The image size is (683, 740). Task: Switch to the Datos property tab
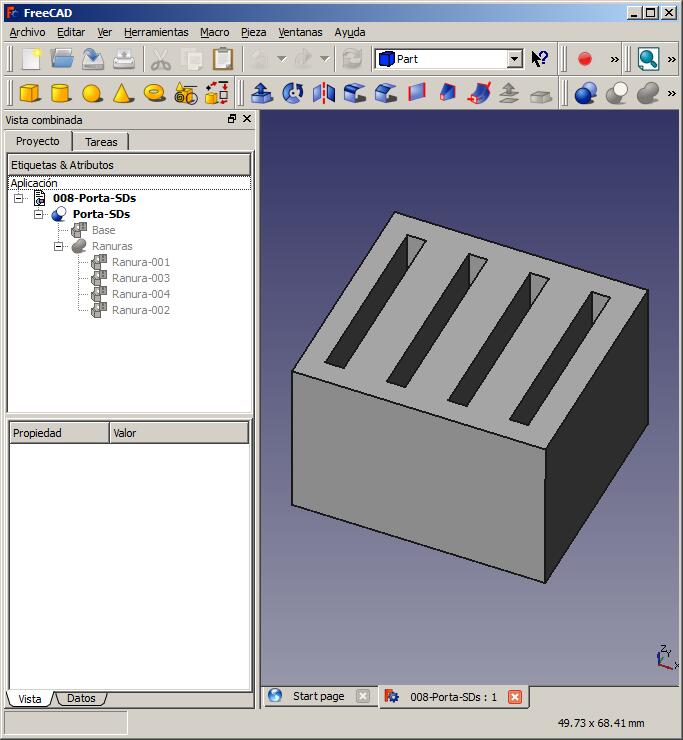click(81, 698)
